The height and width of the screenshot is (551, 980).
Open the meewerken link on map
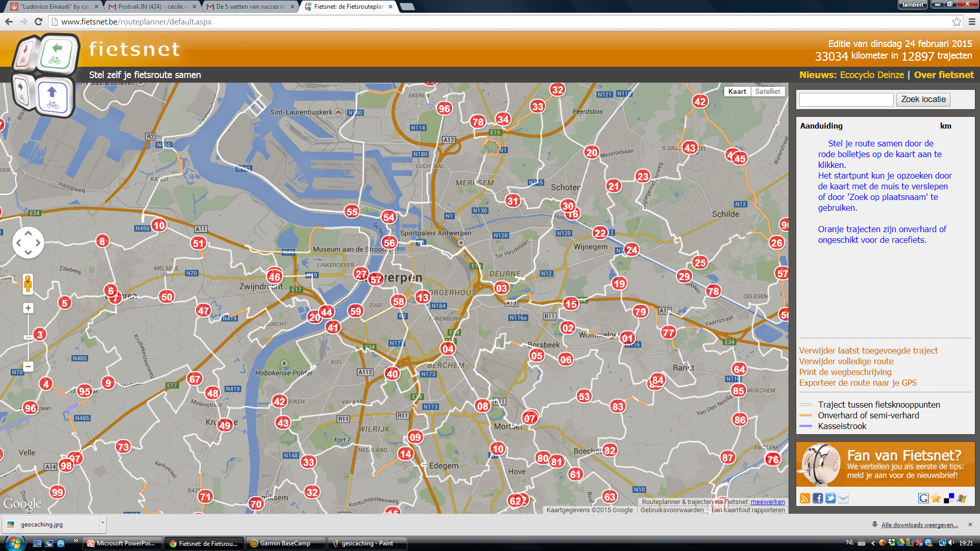(767, 502)
